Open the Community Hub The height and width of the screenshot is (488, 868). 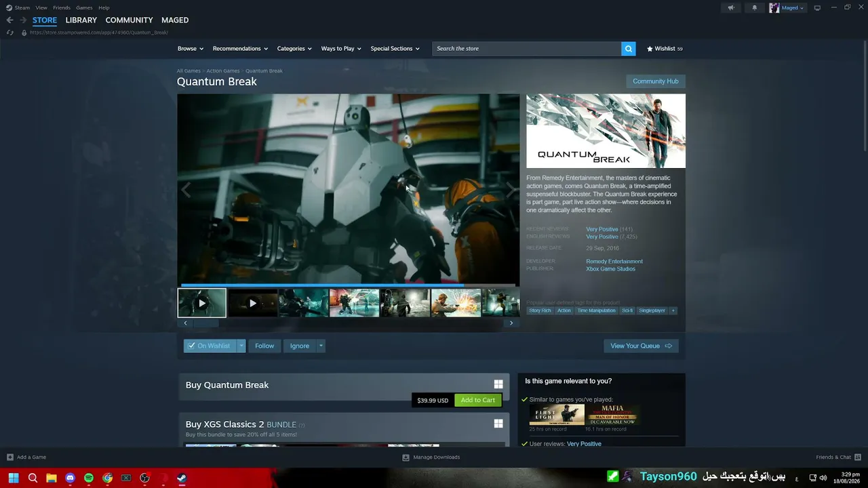pyautogui.click(x=655, y=81)
